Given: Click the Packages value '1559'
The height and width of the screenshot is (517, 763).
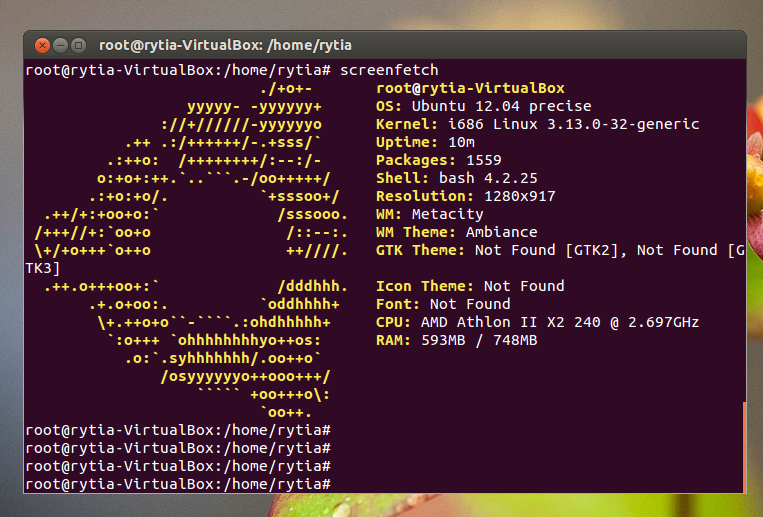Looking at the screenshot, I should [x=484, y=160].
